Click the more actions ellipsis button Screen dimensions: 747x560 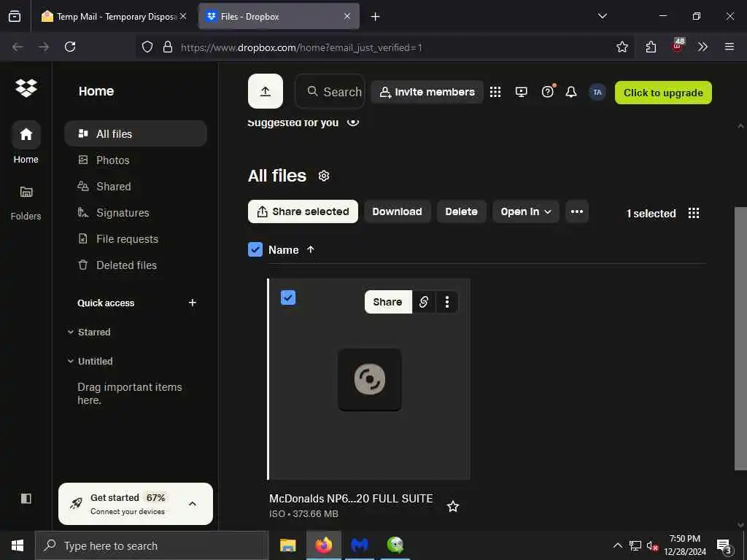tap(577, 211)
